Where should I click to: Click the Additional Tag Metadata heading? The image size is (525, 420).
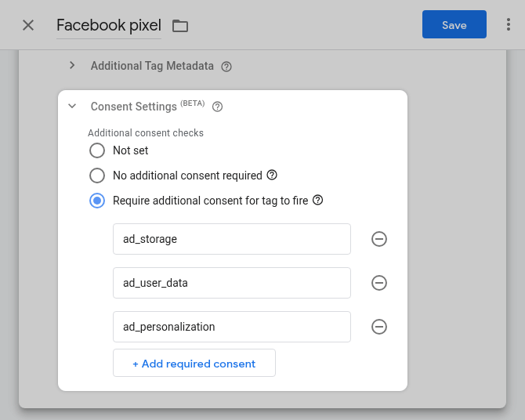point(152,66)
